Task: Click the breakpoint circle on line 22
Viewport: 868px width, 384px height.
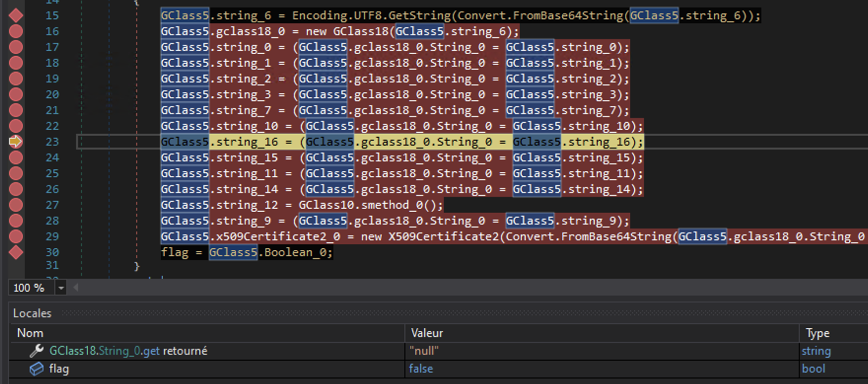Action: click(16, 126)
